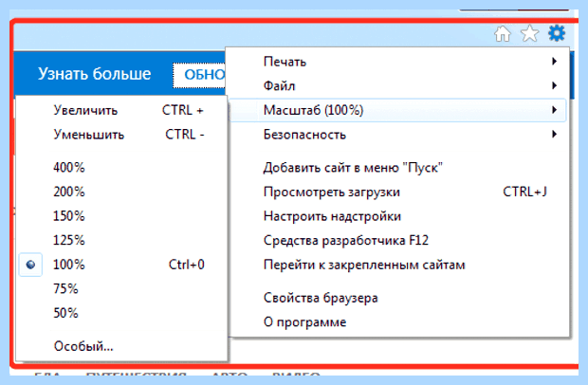This screenshot has height=385, width=588.
Task: Click Увеличить zoom option
Action: click(x=121, y=110)
